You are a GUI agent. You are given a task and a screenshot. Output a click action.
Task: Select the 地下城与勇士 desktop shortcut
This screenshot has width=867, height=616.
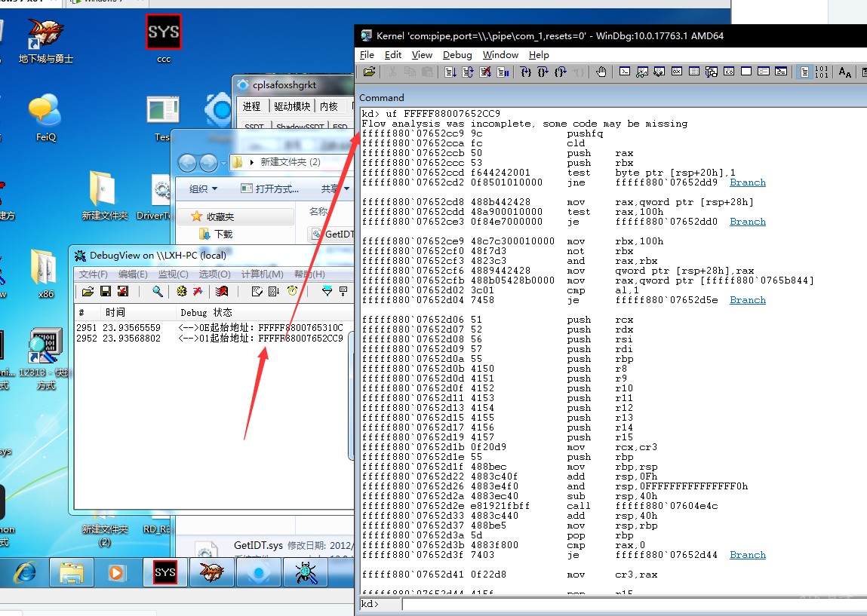(x=46, y=40)
